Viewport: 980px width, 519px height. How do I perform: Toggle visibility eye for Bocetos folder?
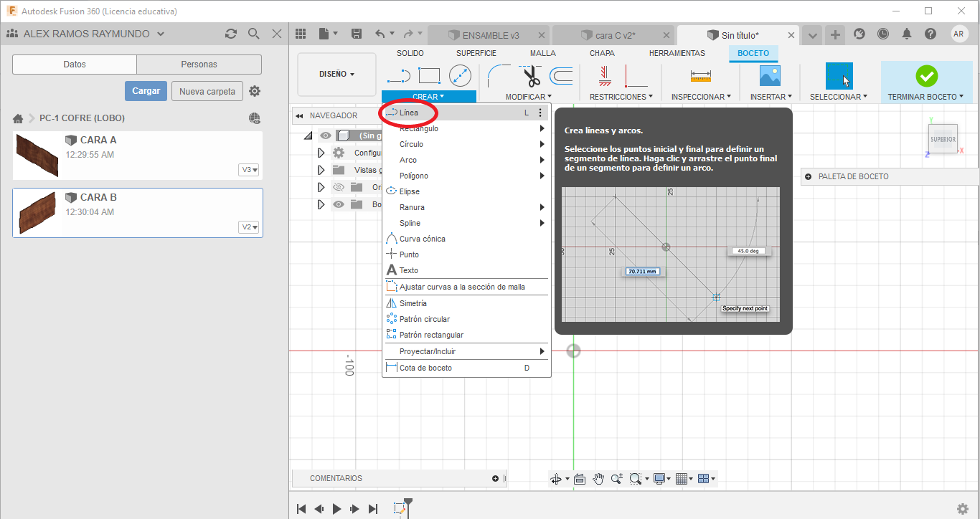(339, 204)
